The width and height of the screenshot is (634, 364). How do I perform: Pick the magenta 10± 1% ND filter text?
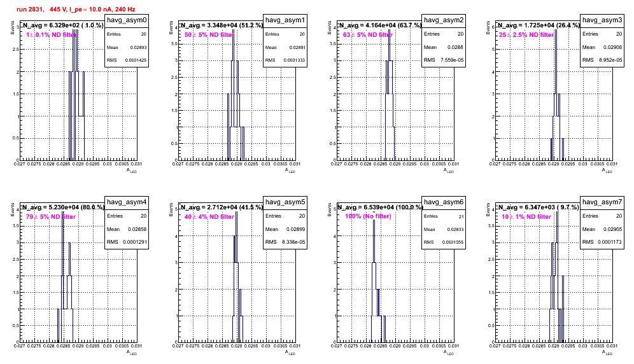526,217
